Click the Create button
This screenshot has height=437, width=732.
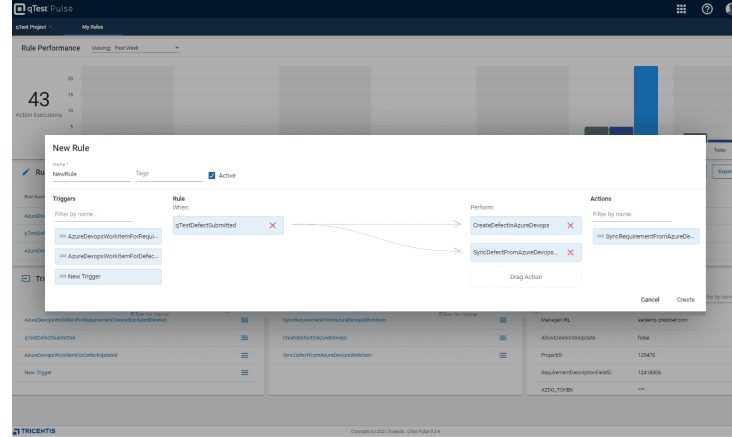[685, 299]
